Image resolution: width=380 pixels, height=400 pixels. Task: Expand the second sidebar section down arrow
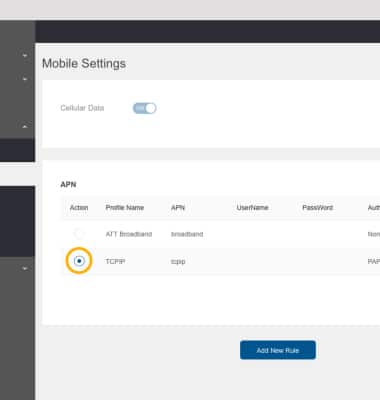click(x=25, y=79)
